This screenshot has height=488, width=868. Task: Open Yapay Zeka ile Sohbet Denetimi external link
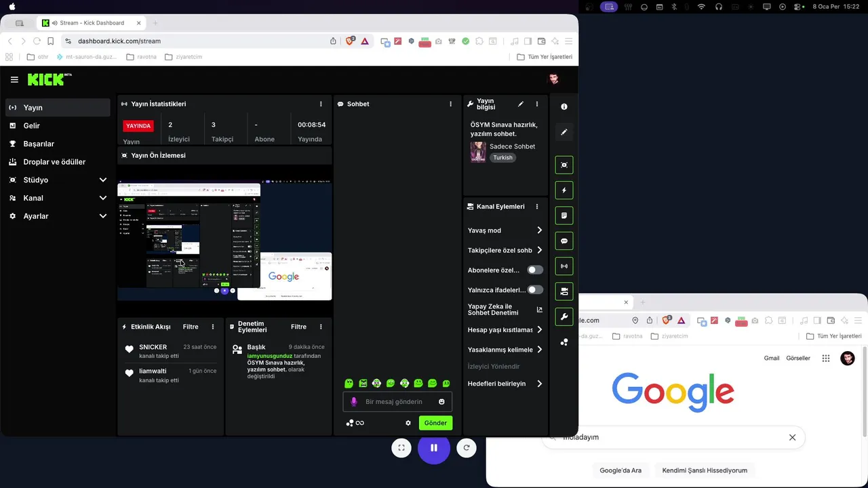click(540, 310)
